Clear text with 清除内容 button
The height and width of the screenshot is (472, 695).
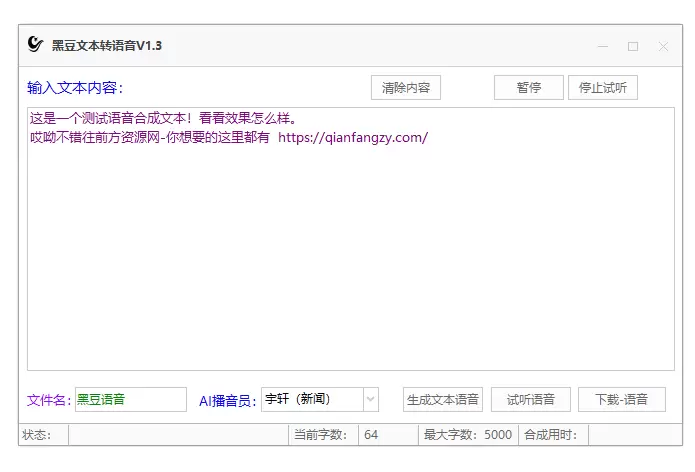click(x=406, y=87)
